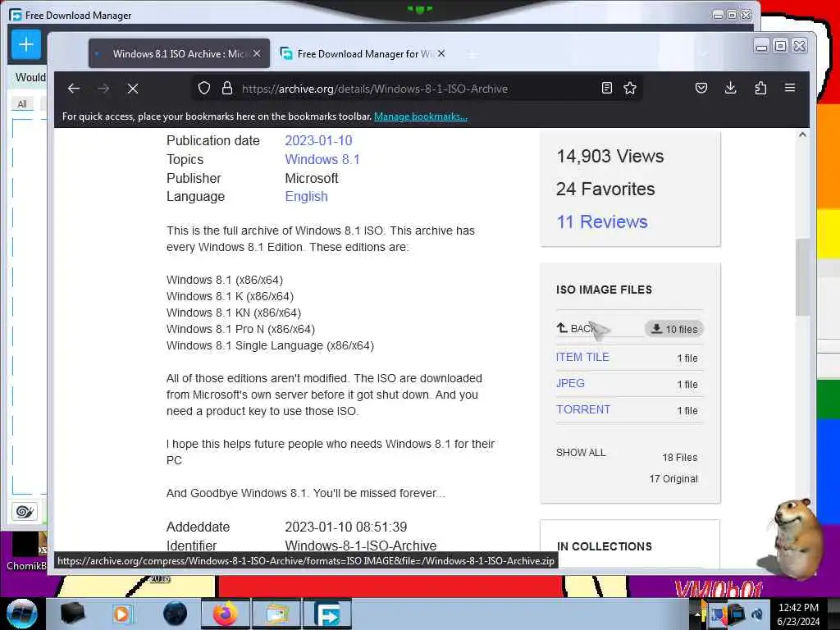Open Pocket save icon in Firefox toolbar

pos(701,88)
